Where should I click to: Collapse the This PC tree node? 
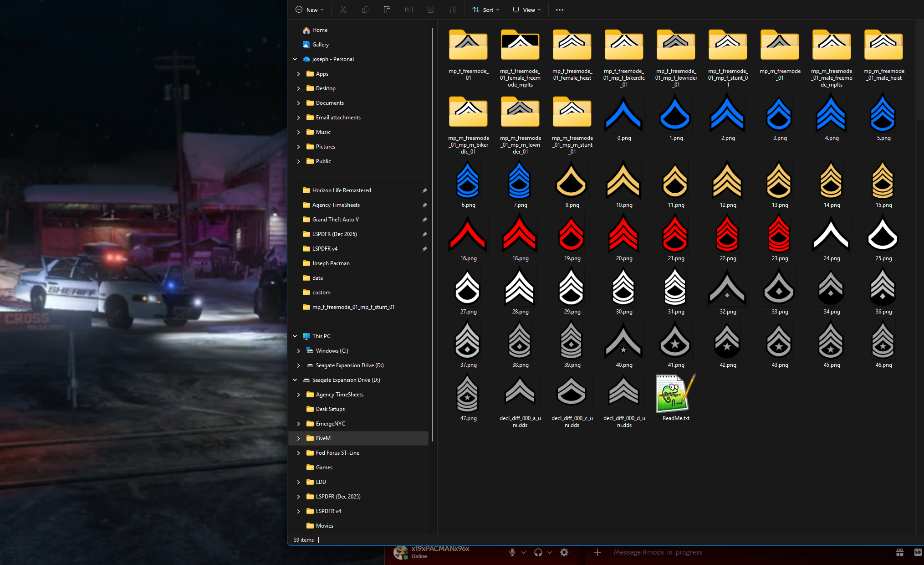pyautogui.click(x=295, y=336)
